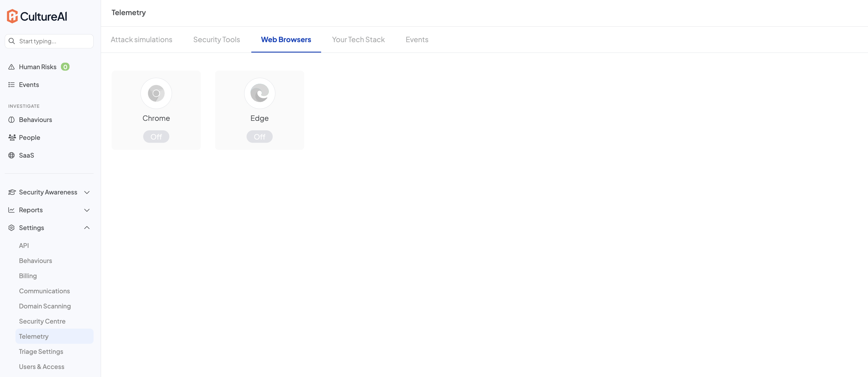This screenshot has width=868, height=377.
Task: Click the CultureAI logo
Action: [37, 16]
